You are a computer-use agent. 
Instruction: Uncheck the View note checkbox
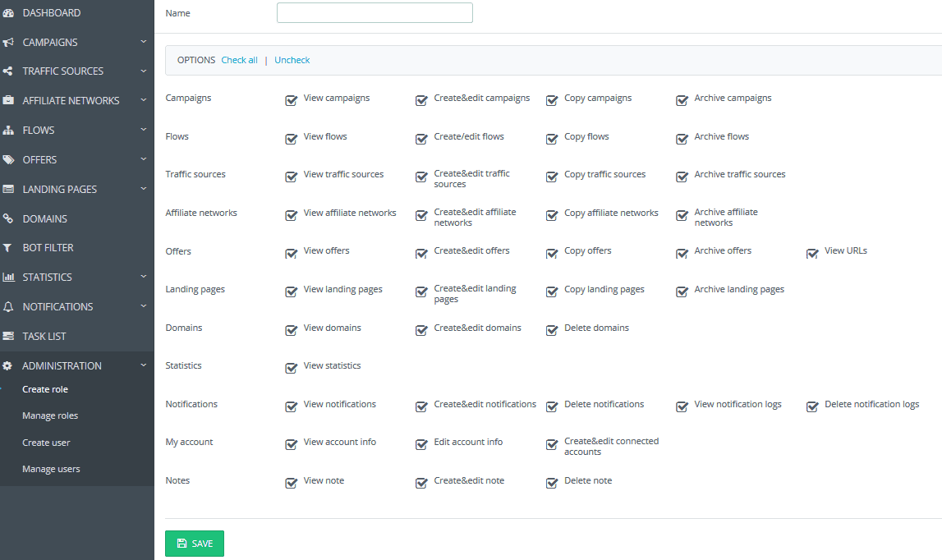[x=292, y=483]
